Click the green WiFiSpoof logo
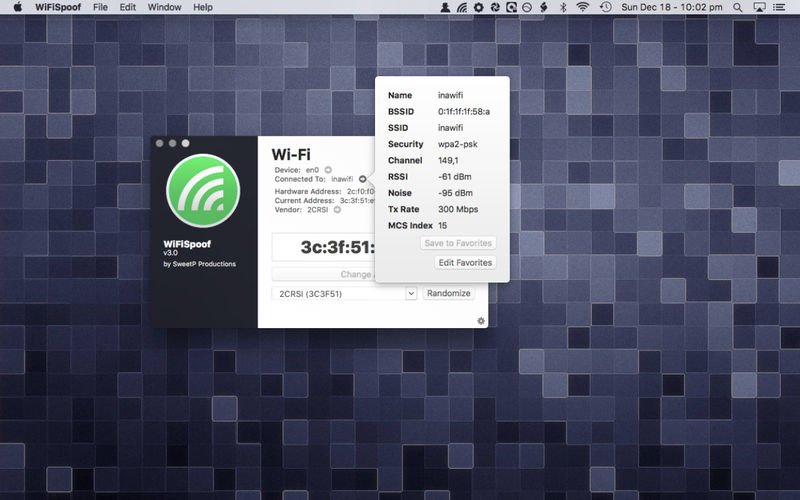This screenshot has width=800, height=500. pos(204,193)
